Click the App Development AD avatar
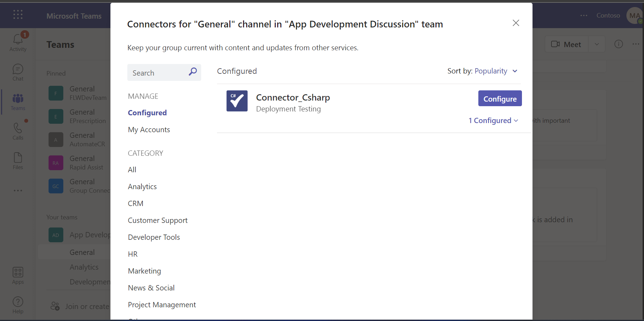 click(x=56, y=235)
